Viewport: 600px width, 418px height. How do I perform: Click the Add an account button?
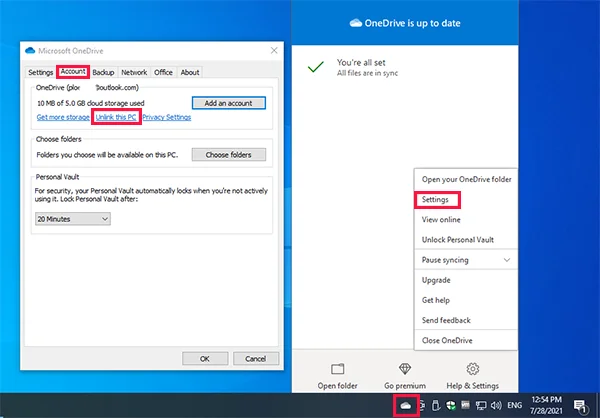228,103
